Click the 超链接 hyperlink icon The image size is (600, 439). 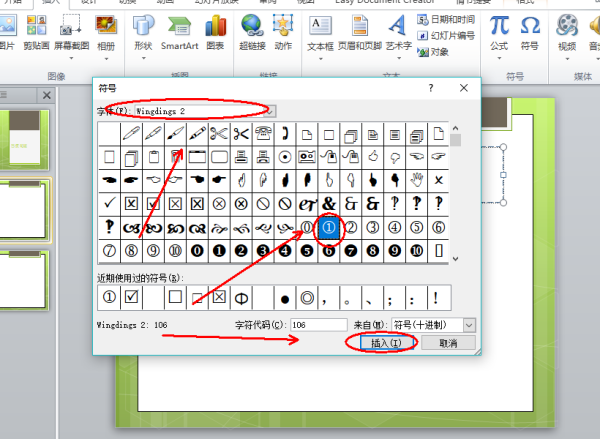[x=252, y=25]
